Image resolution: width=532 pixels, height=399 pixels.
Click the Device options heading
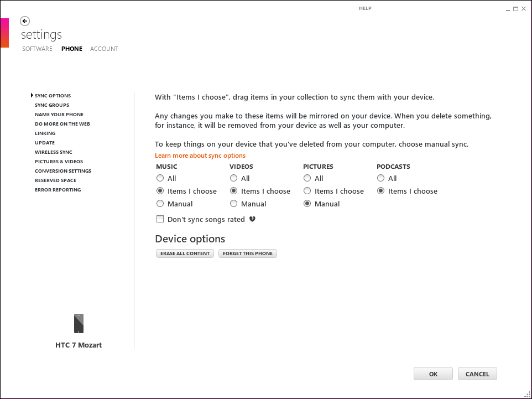(x=190, y=239)
